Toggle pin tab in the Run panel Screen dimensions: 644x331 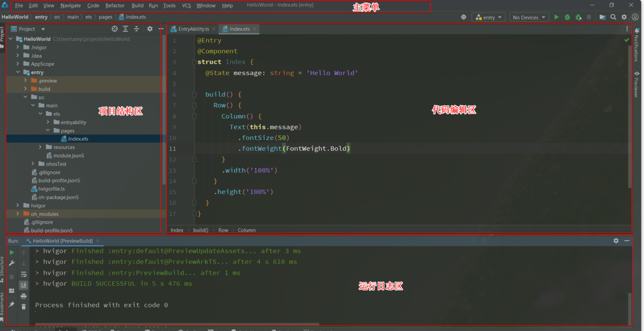pos(12,304)
